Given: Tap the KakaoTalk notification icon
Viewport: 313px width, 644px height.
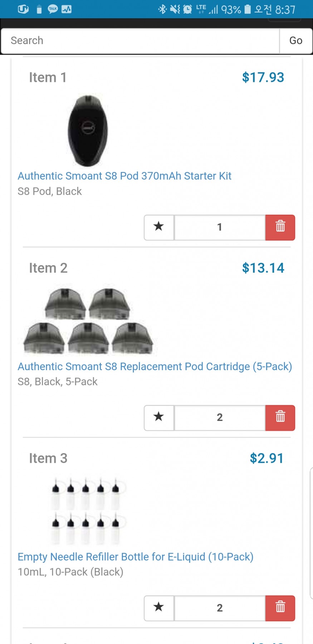Looking at the screenshot, I should [x=53, y=9].
